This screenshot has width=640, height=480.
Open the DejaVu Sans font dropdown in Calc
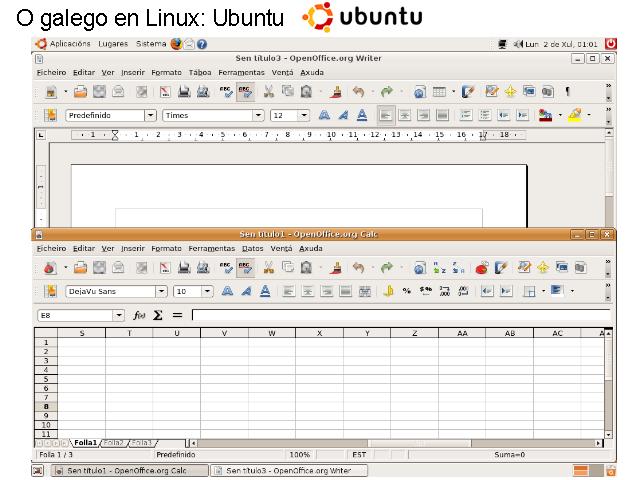point(160,292)
